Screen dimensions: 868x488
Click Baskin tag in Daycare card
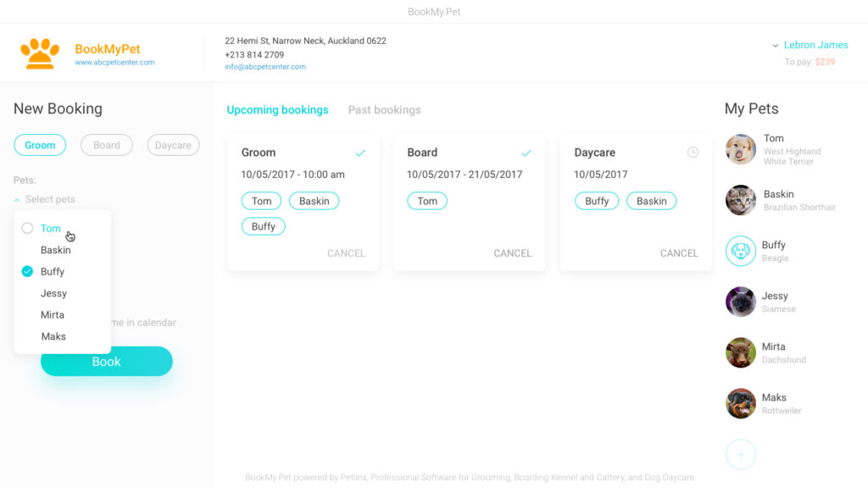[651, 201]
